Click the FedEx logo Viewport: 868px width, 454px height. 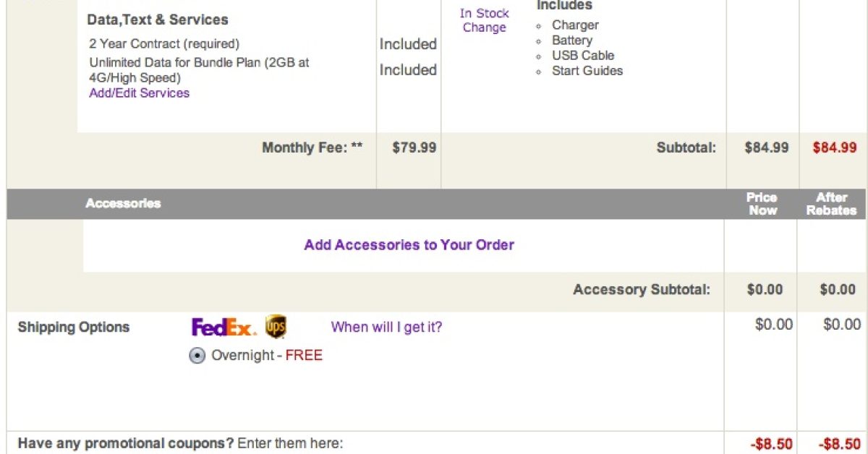224,327
